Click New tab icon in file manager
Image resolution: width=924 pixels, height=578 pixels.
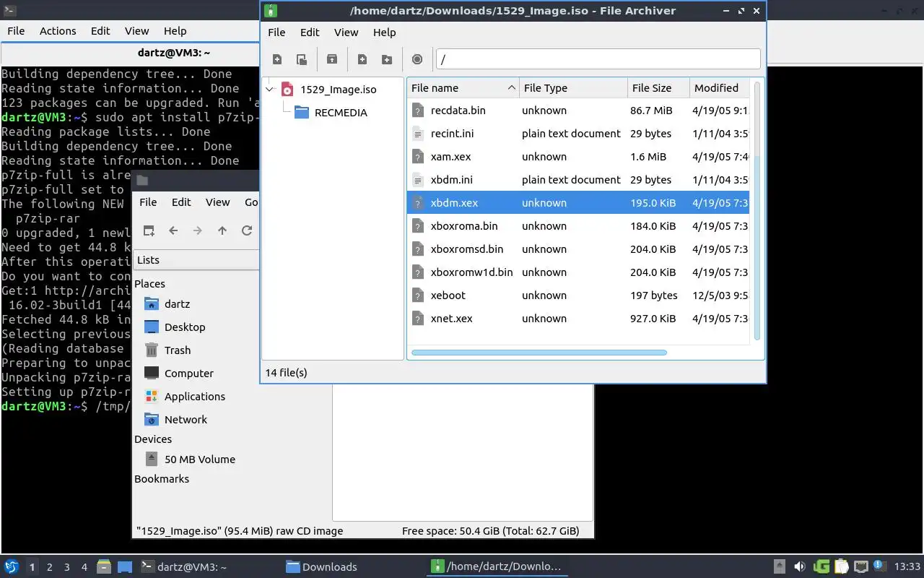(x=149, y=230)
